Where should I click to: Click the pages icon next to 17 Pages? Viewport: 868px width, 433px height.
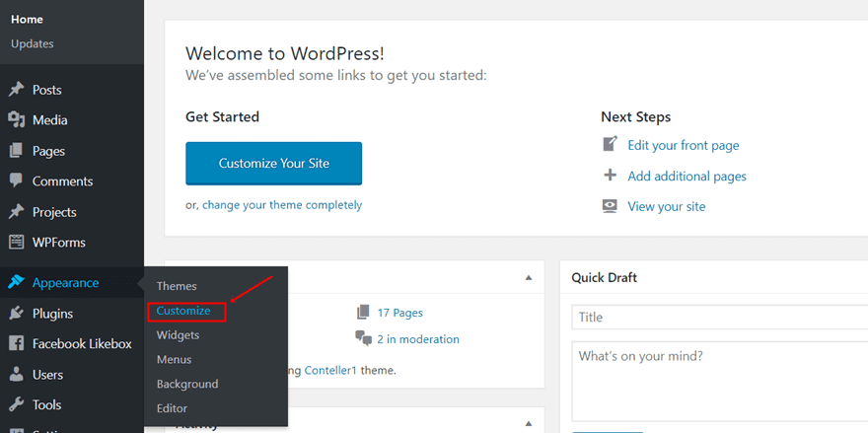tap(363, 313)
